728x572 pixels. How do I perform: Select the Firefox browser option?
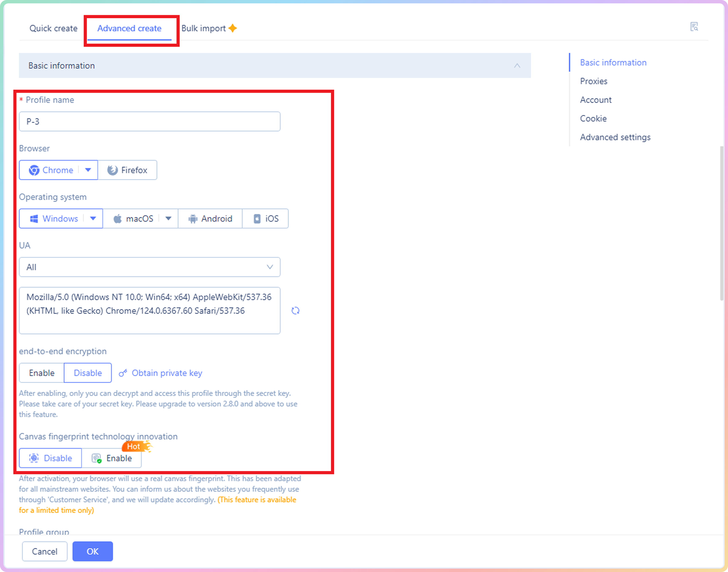pyautogui.click(x=127, y=170)
